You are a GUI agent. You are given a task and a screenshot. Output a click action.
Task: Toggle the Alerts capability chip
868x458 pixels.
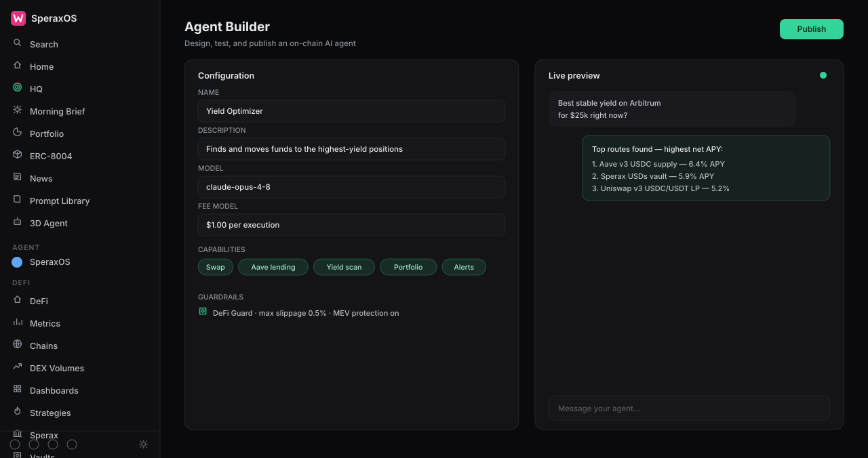[464, 267]
